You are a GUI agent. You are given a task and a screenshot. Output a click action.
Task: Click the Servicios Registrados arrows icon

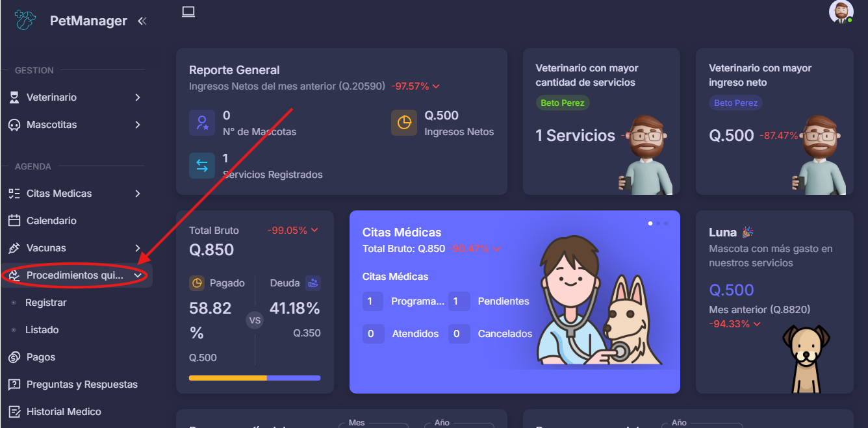pyautogui.click(x=202, y=166)
